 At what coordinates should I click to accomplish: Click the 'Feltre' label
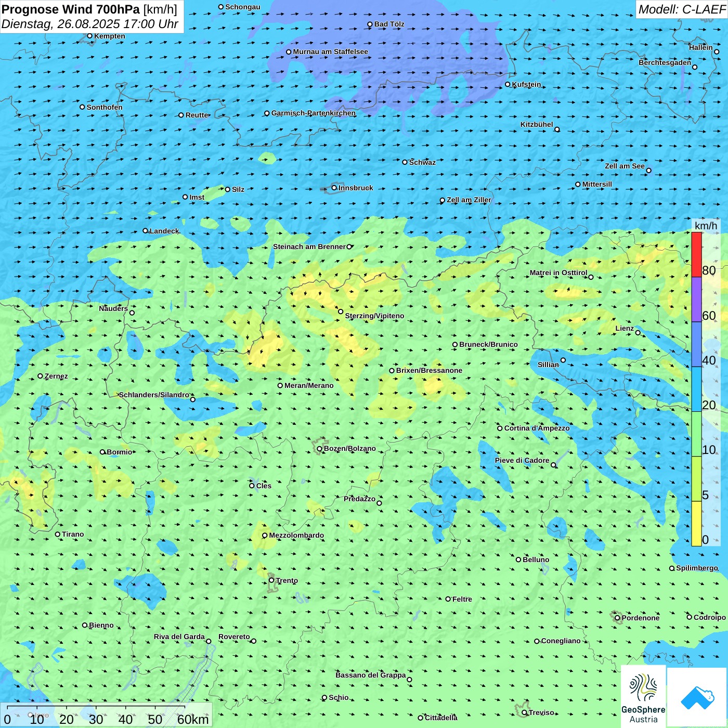(x=462, y=599)
